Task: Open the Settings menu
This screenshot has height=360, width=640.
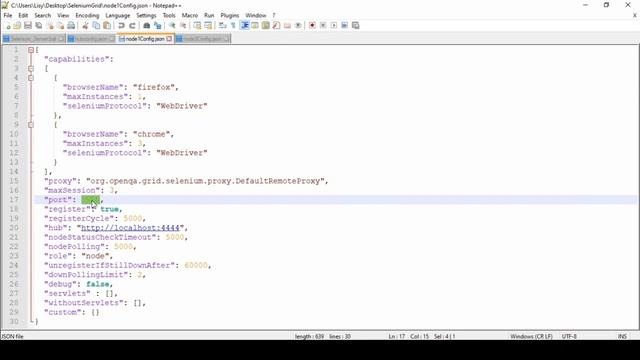Action: pyautogui.click(x=146, y=15)
